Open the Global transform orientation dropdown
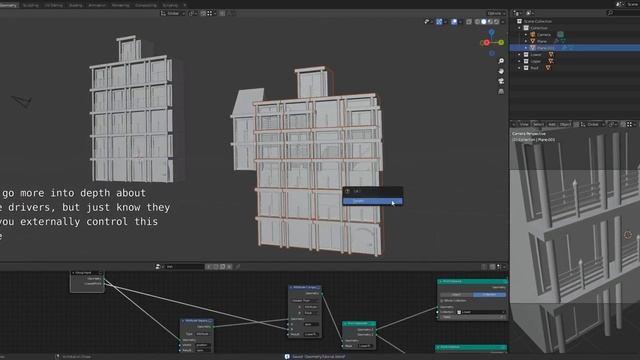This screenshot has height=360, width=640. [172, 13]
